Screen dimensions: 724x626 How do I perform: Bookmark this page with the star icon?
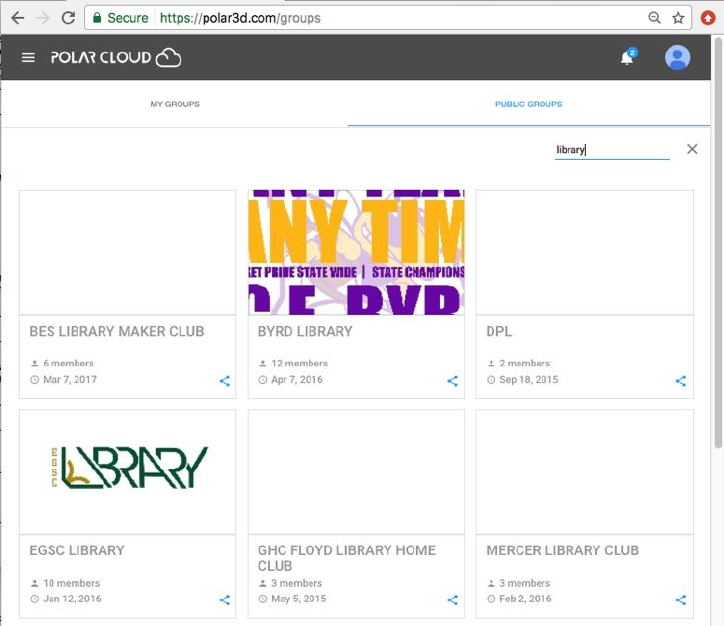click(678, 18)
